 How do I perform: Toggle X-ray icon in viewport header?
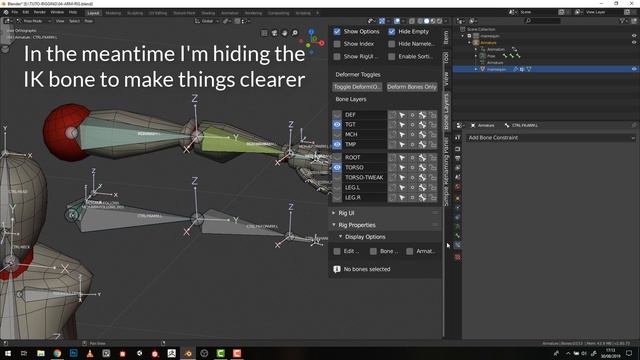tap(412, 21)
